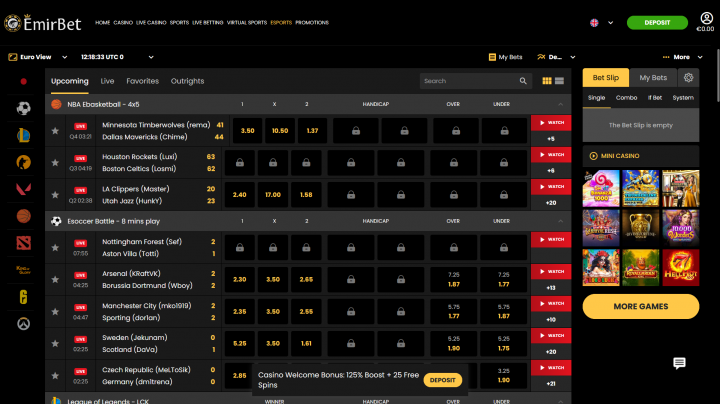Open My Bets in the toolbar

(505, 57)
